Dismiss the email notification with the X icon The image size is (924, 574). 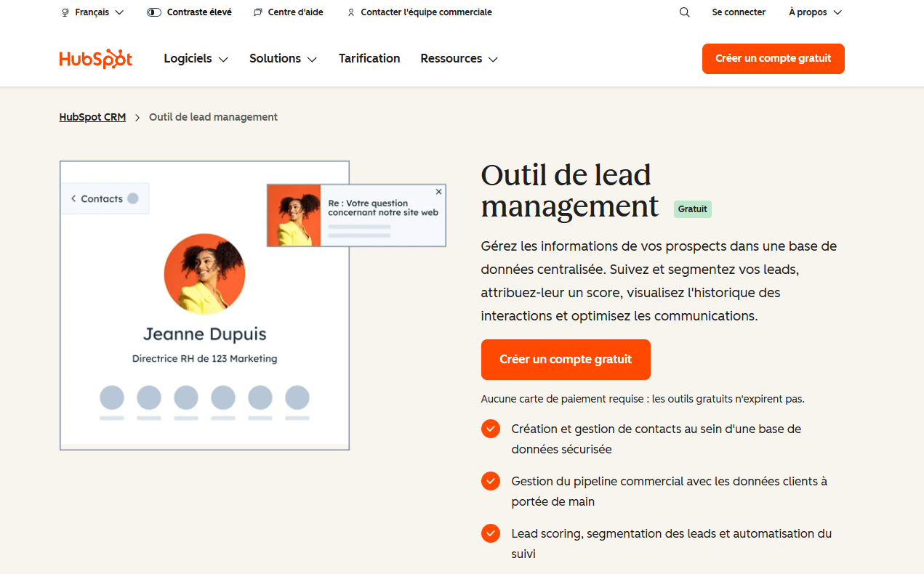click(x=438, y=191)
